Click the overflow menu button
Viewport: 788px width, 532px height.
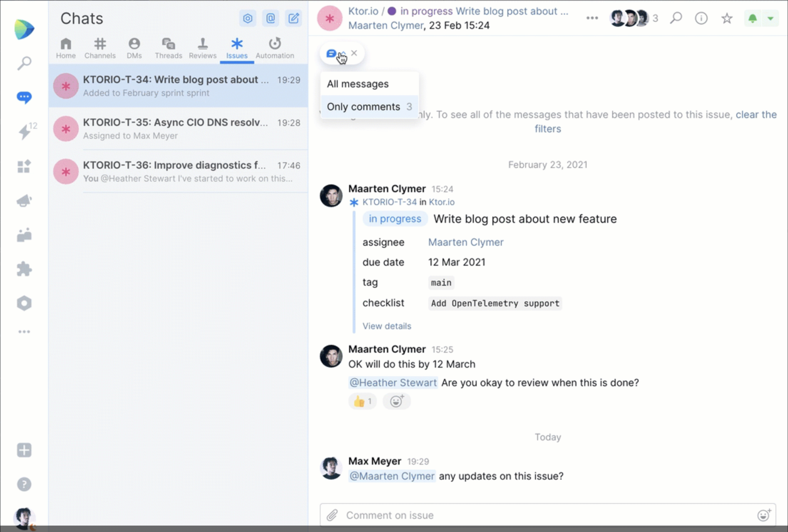coord(592,19)
